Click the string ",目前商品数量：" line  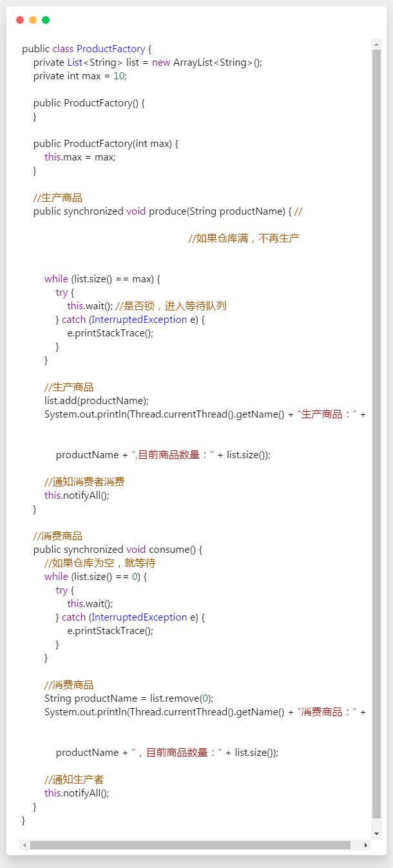(x=163, y=455)
